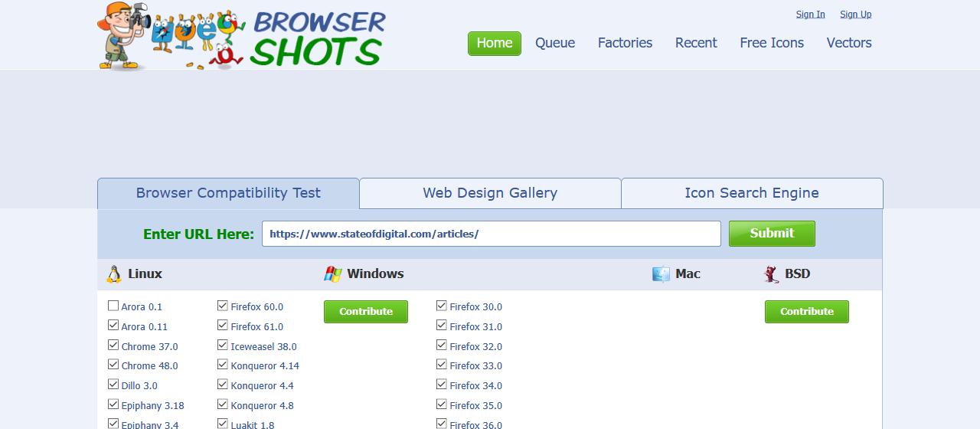Viewport: 980px width, 429px height.
Task: Click the Linux penguin icon
Action: click(x=114, y=274)
